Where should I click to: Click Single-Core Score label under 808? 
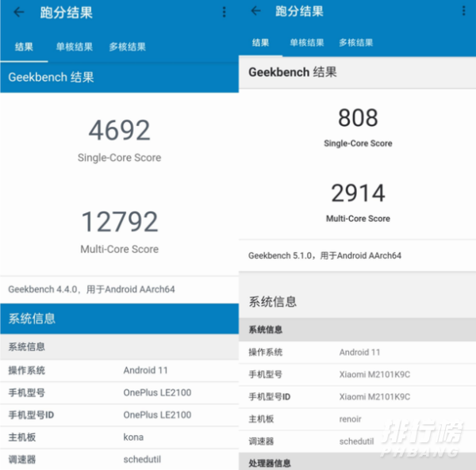(358, 143)
